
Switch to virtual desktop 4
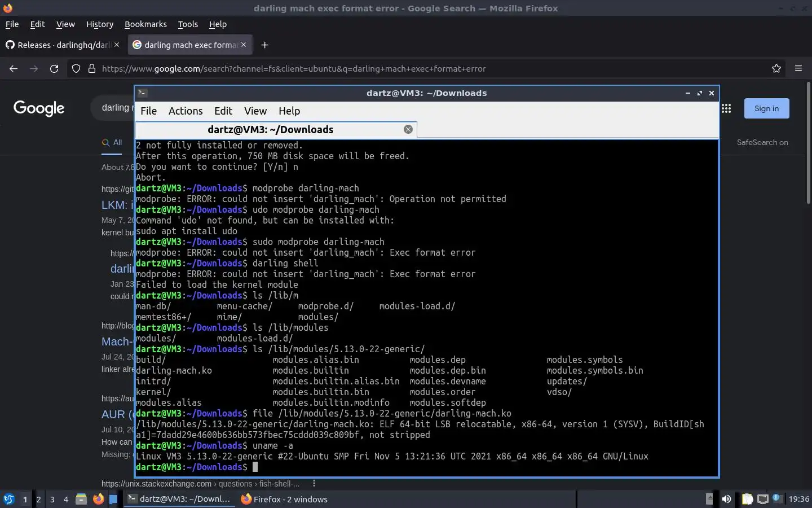click(x=66, y=499)
